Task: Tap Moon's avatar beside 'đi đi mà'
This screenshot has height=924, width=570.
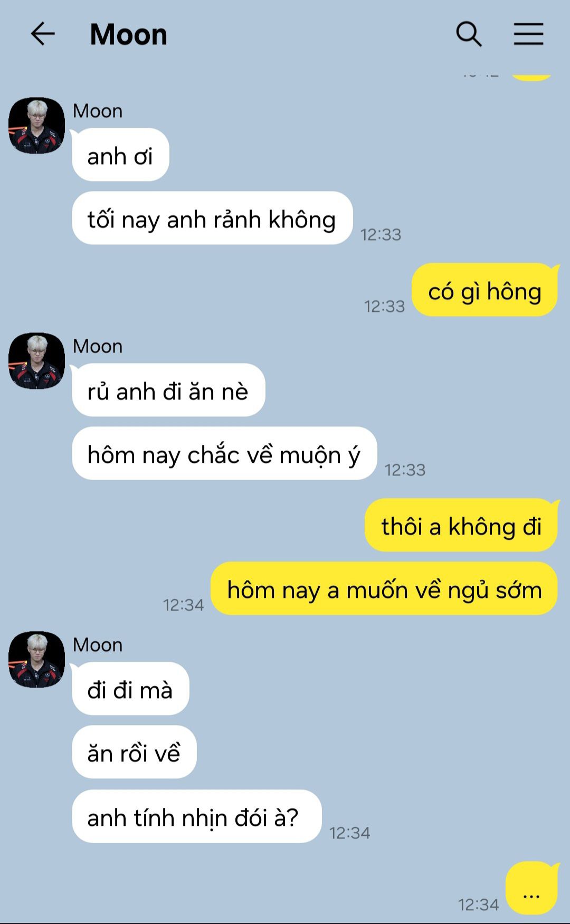Action: [36, 660]
